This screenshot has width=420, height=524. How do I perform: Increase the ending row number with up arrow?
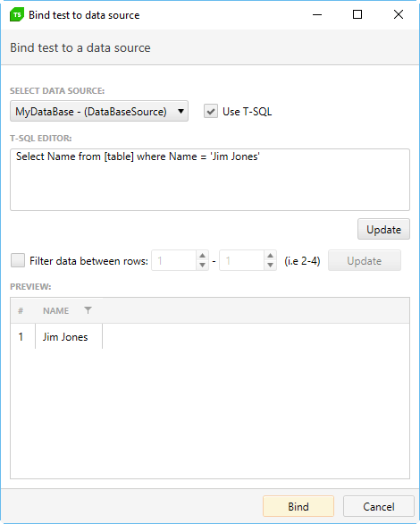pos(271,256)
